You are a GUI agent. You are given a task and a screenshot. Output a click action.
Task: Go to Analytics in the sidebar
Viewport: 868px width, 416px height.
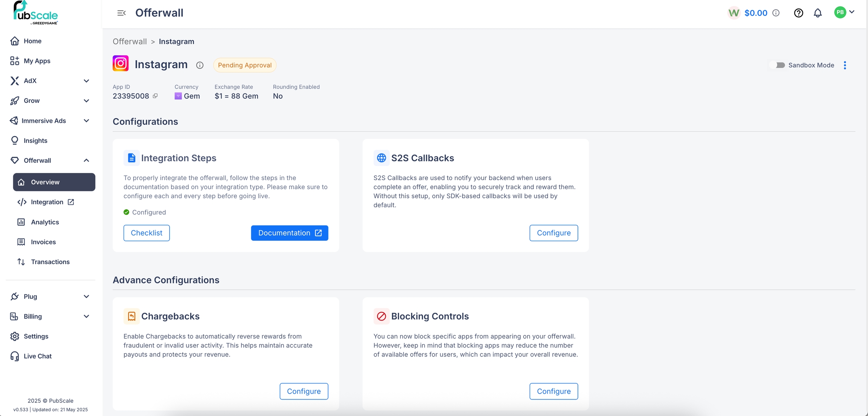[x=45, y=222]
